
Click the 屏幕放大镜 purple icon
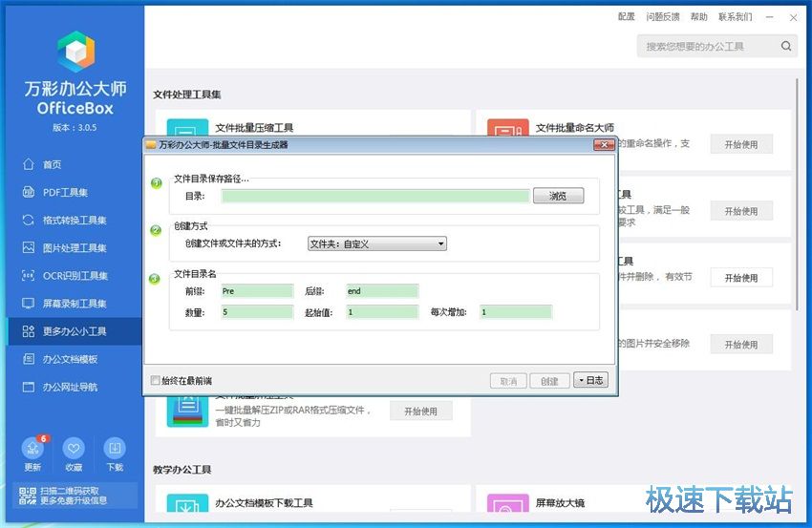[508, 503]
